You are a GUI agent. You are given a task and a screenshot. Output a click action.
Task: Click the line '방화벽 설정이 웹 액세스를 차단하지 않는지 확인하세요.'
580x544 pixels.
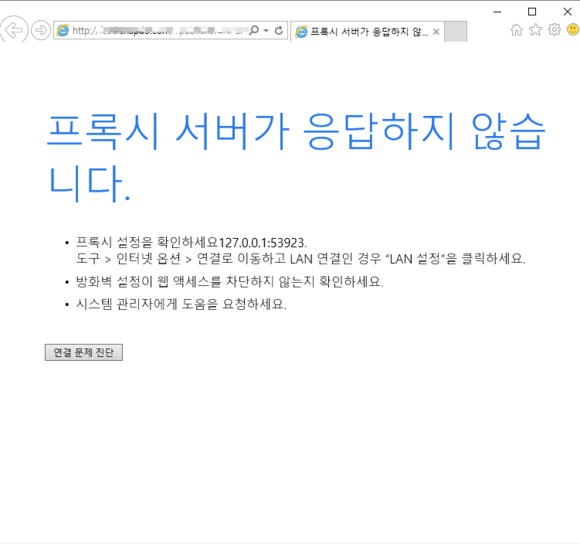point(230,282)
